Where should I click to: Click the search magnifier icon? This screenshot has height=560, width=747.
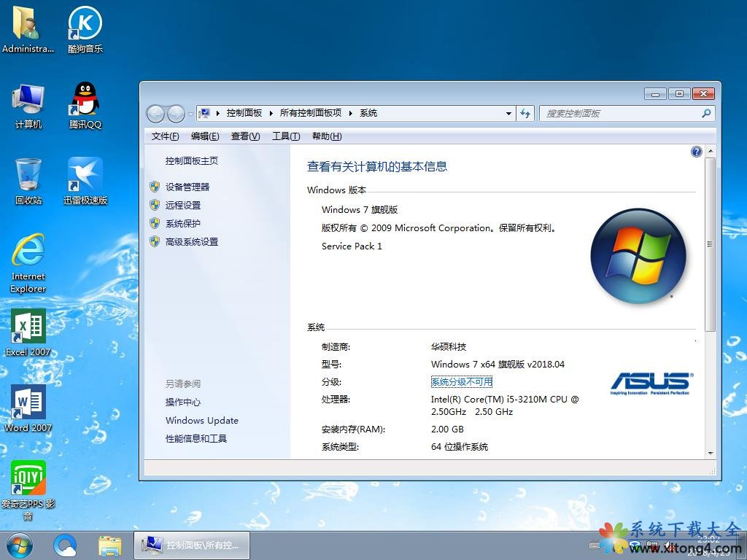click(x=706, y=113)
